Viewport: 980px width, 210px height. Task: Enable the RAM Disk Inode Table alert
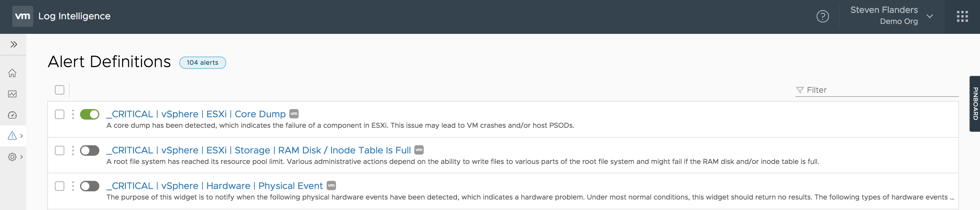(89, 150)
